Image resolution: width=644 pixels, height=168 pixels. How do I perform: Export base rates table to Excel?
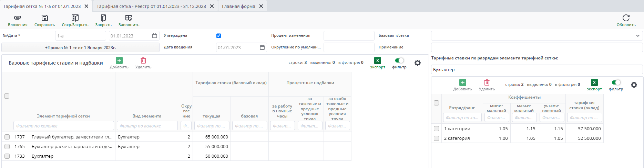pos(378,60)
